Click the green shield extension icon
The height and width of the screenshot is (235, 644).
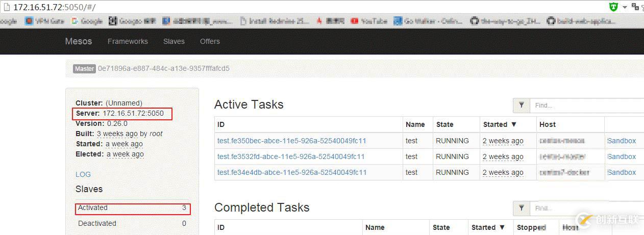pos(613,7)
